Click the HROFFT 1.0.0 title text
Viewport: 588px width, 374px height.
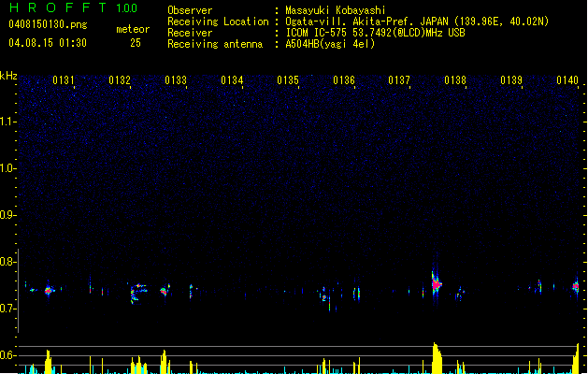click(x=74, y=7)
